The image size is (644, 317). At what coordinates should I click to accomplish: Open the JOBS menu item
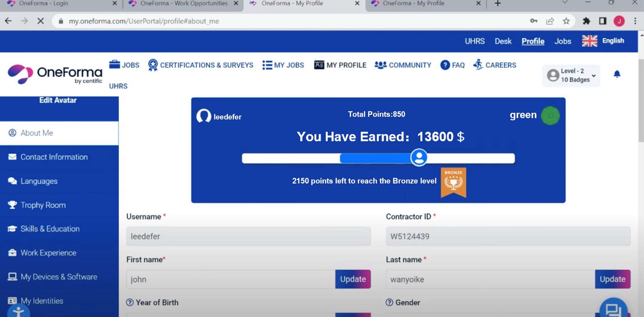click(x=124, y=65)
